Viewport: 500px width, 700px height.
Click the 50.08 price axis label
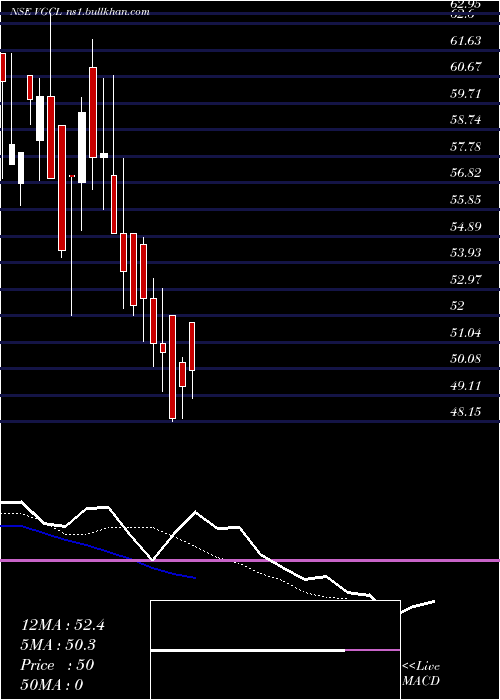(x=466, y=358)
